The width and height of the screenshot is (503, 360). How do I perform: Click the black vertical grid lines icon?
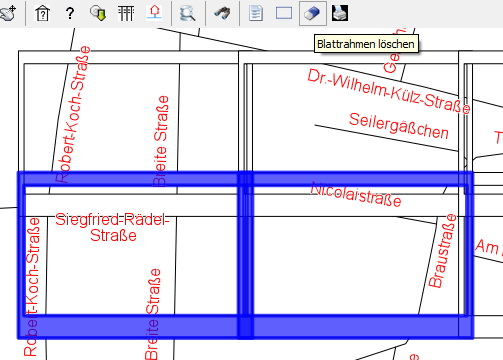point(126,13)
